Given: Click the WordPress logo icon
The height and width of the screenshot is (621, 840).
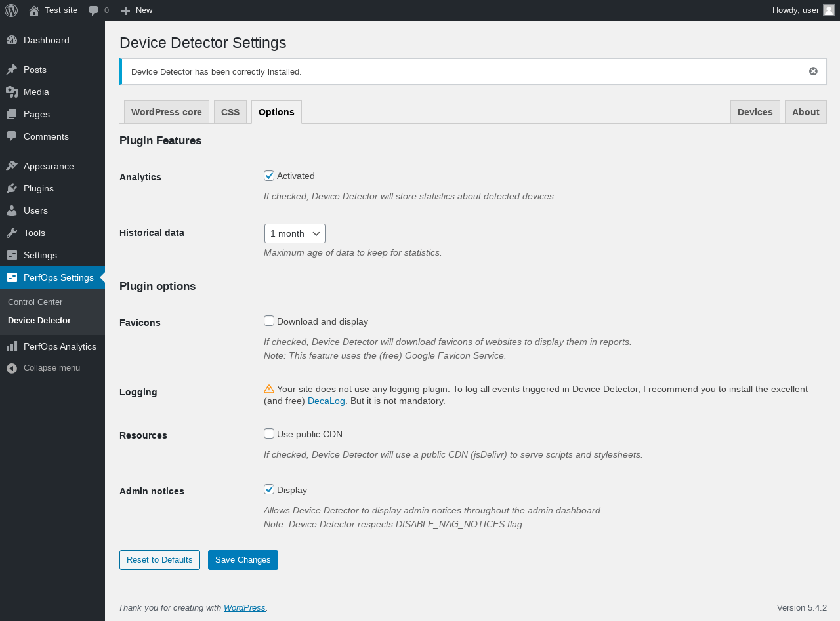Looking at the screenshot, I should 11,10.
